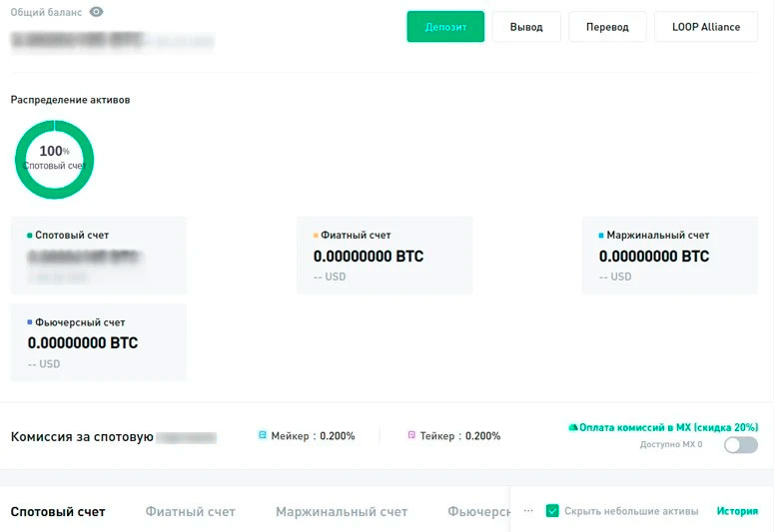Open the three-dots more options menu

[x=528, y=511]
